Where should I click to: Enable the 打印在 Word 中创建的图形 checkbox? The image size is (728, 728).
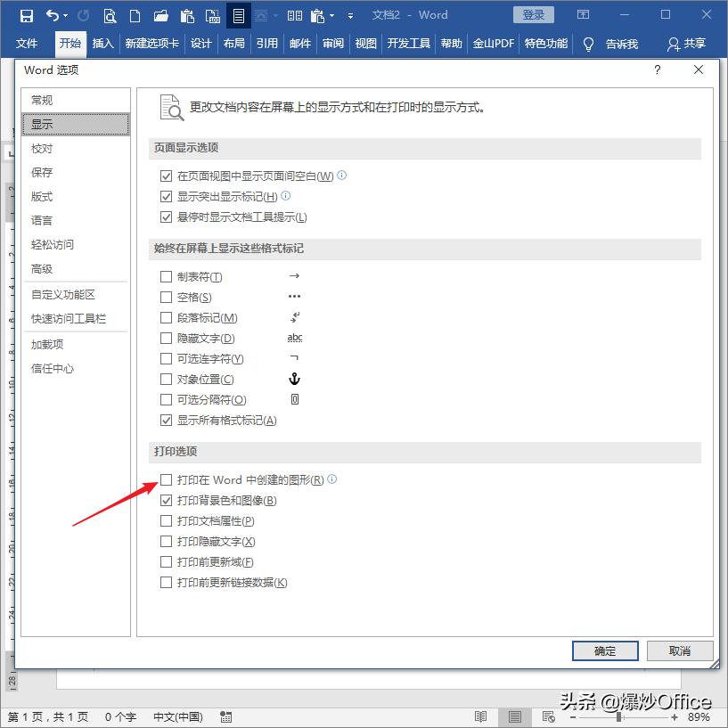[x=166, y=479]
